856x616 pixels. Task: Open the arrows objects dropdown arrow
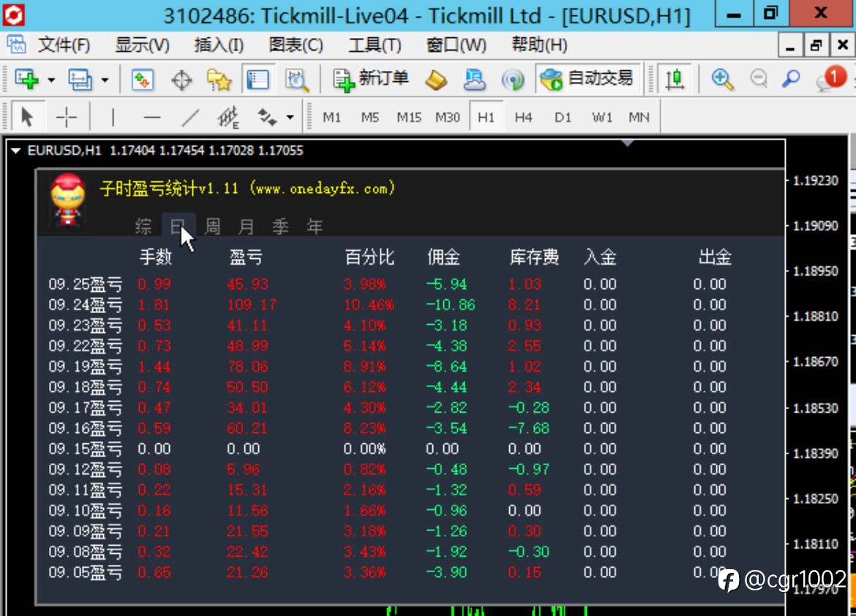tap(290, 117)
